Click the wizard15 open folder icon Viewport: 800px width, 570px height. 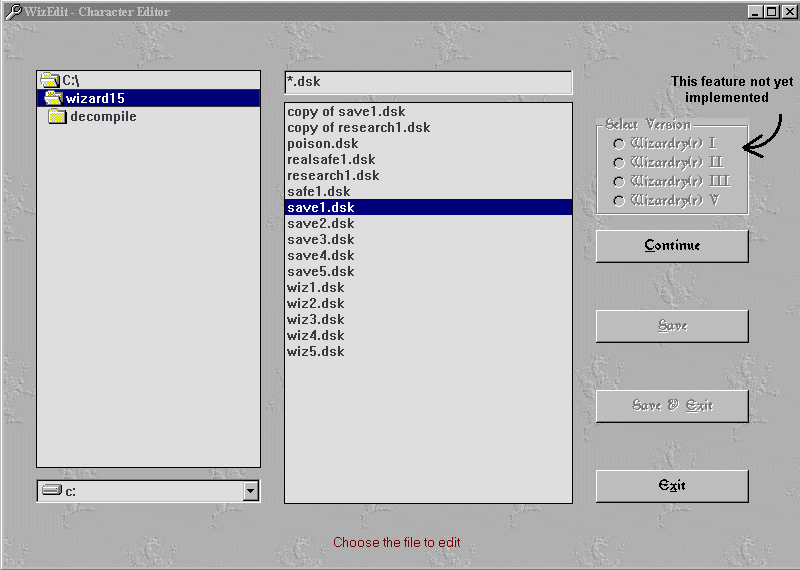(x=54, y=97)
